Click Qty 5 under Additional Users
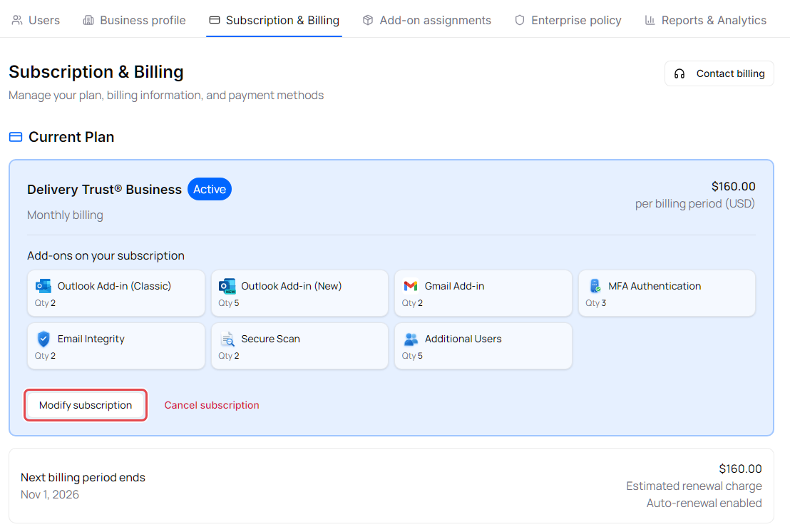Image resolution: width=790 pixels, height=532 pixels. click(x=412, y=356)
